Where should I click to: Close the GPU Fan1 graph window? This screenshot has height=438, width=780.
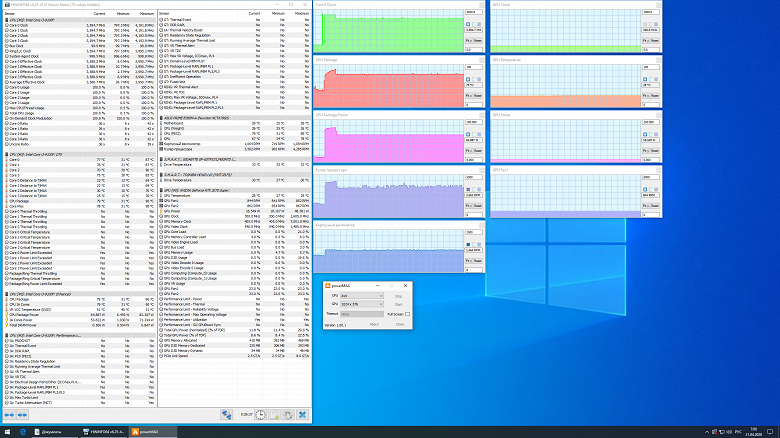[x=658, y=170]
